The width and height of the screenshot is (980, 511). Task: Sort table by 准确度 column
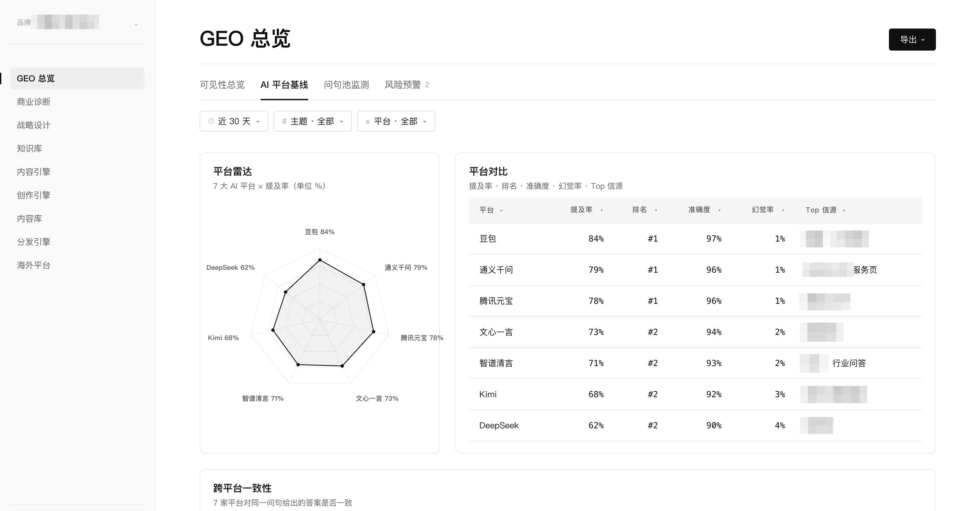[x=705, y=210]
